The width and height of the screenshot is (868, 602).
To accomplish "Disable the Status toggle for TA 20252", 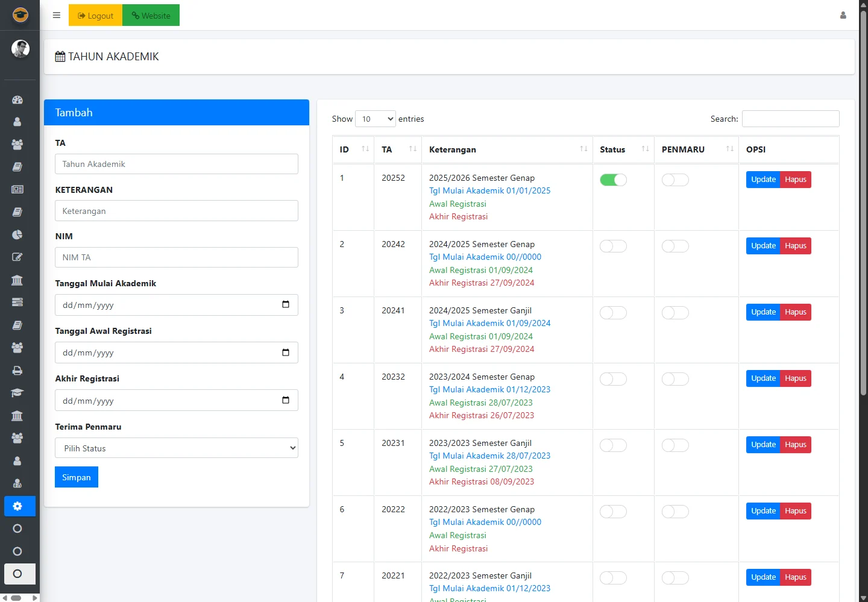I will (613, 180).
